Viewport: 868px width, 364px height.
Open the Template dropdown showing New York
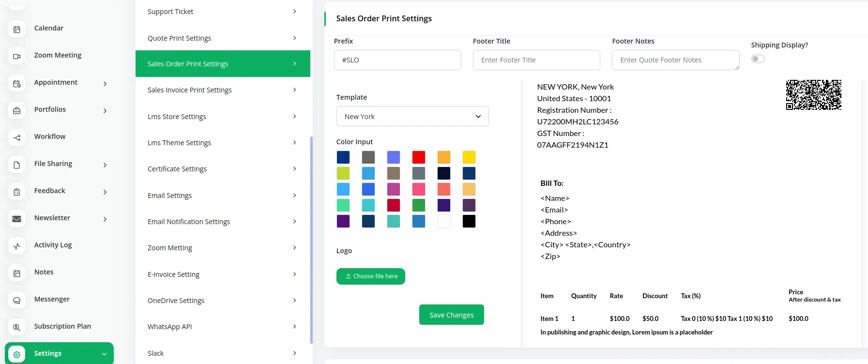pos(412,116)
